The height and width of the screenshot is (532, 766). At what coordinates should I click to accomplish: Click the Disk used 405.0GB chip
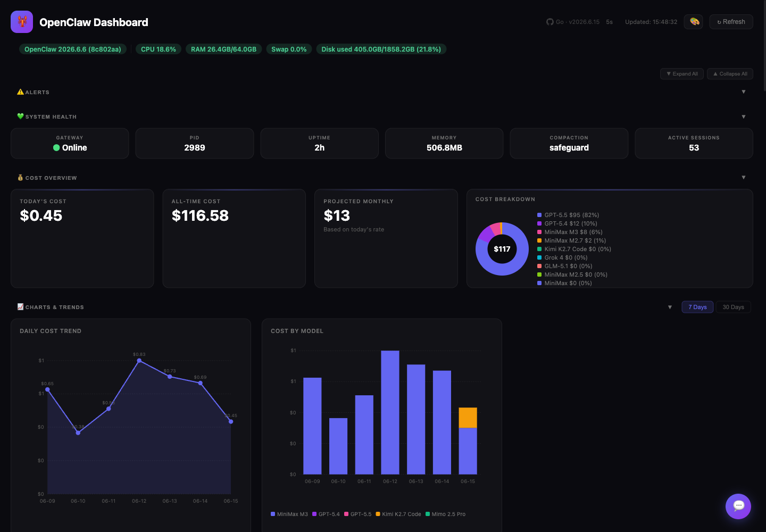tap(381, 49)
